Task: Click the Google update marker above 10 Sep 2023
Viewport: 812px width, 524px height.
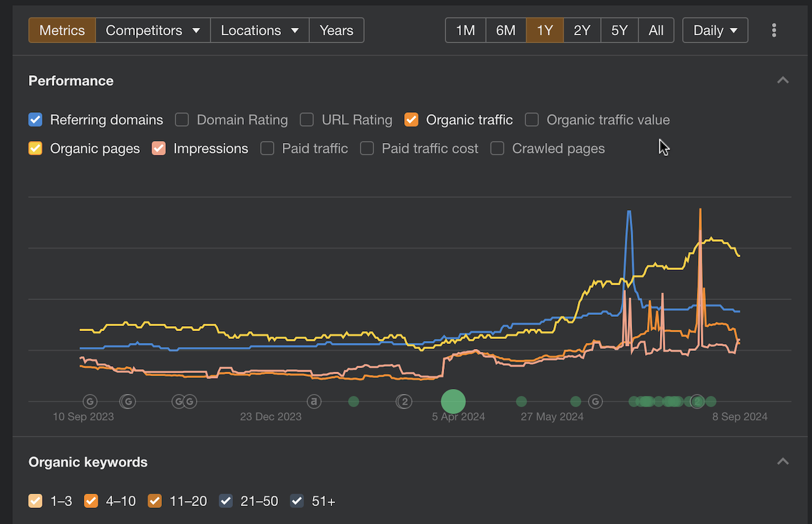Action: (90, 401)
